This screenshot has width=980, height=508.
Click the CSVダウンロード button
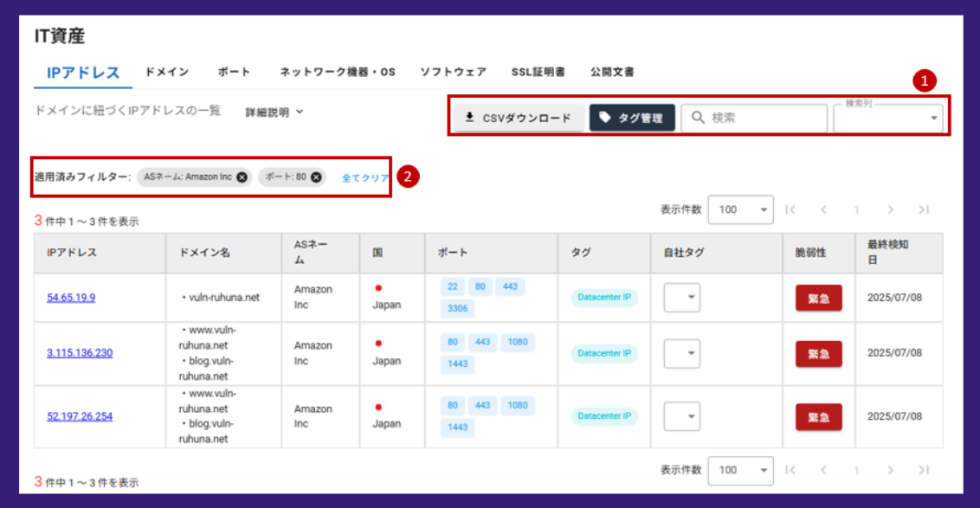tap(518, 119)
